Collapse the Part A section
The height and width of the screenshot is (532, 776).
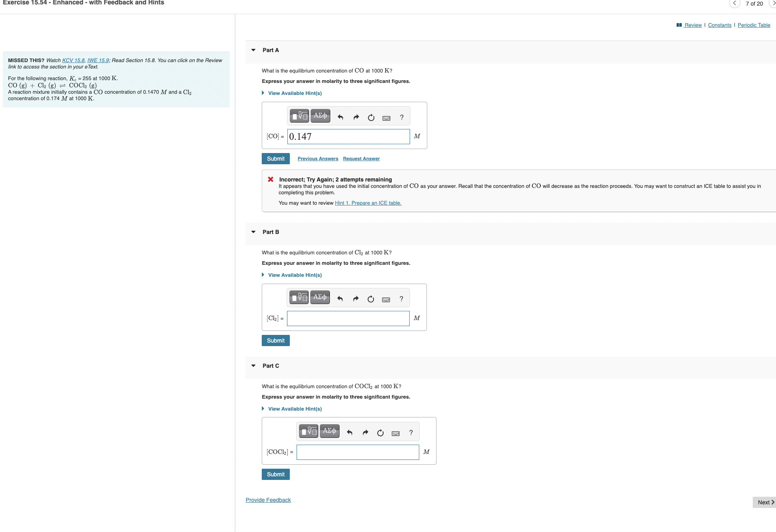pyautogui.click(x=253, y=50)
